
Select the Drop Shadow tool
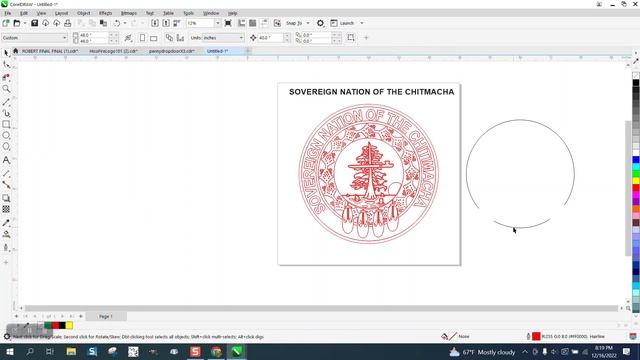point(6,198)
